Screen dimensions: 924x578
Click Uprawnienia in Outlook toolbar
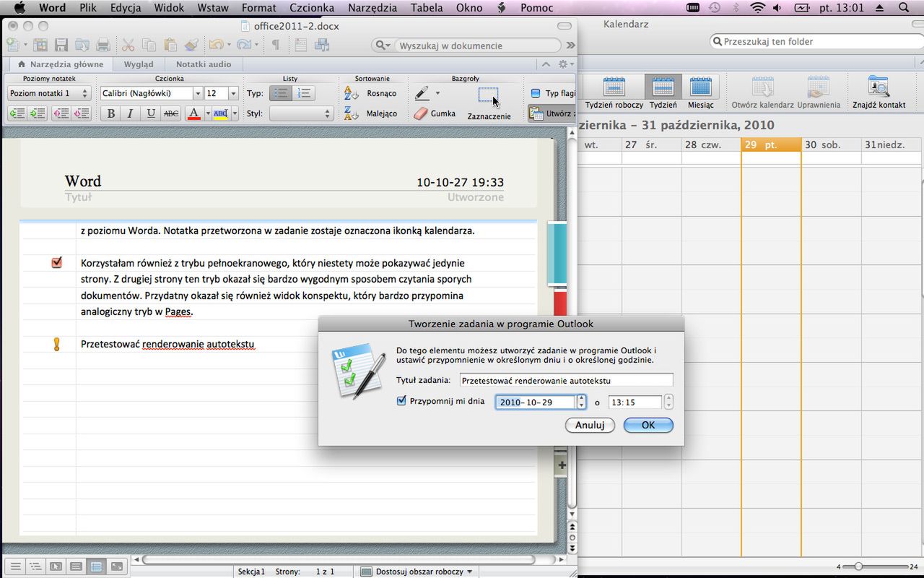[x=819, y=93]
